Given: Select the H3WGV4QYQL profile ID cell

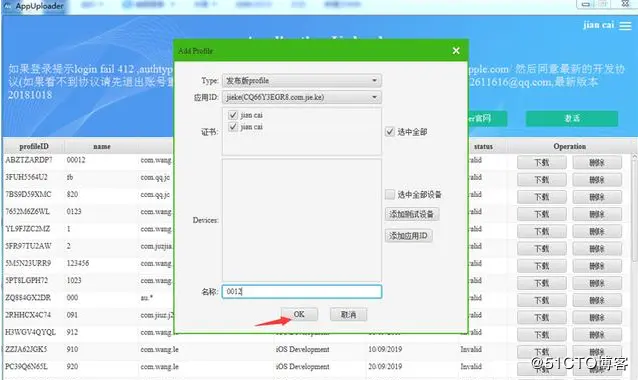Looking at the screenshot, I should [30, 332].
